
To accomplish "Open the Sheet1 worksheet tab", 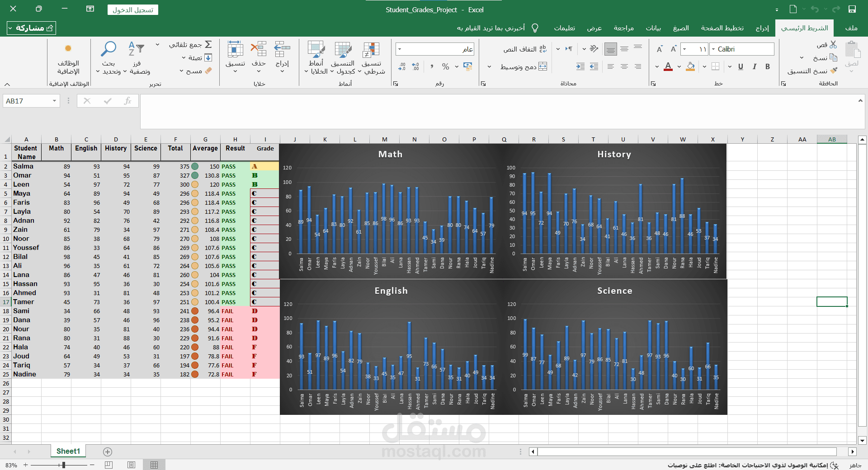I will [x=68, y=451].
